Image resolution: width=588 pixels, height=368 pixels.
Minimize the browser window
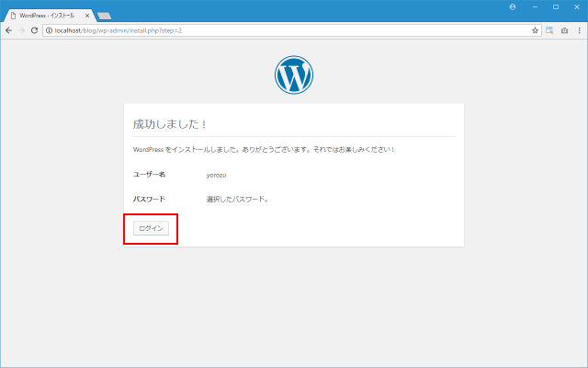pos(535,6)
